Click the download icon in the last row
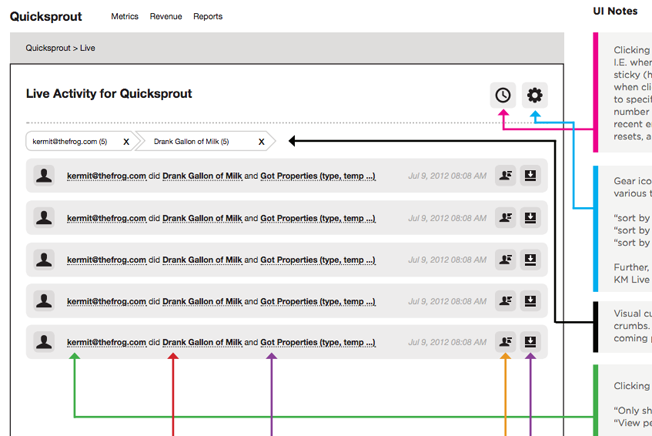The height and width of the screenshot is (436, 652). (x=530, y=342)
